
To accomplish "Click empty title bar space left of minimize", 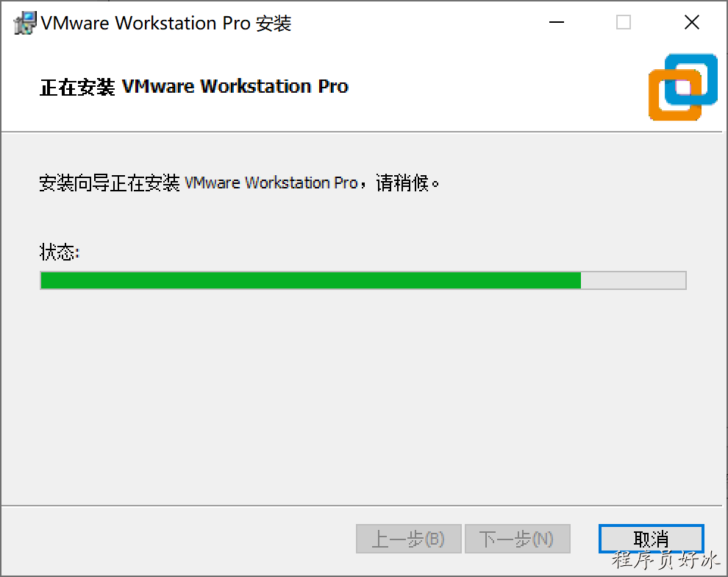I will [418, 22].
